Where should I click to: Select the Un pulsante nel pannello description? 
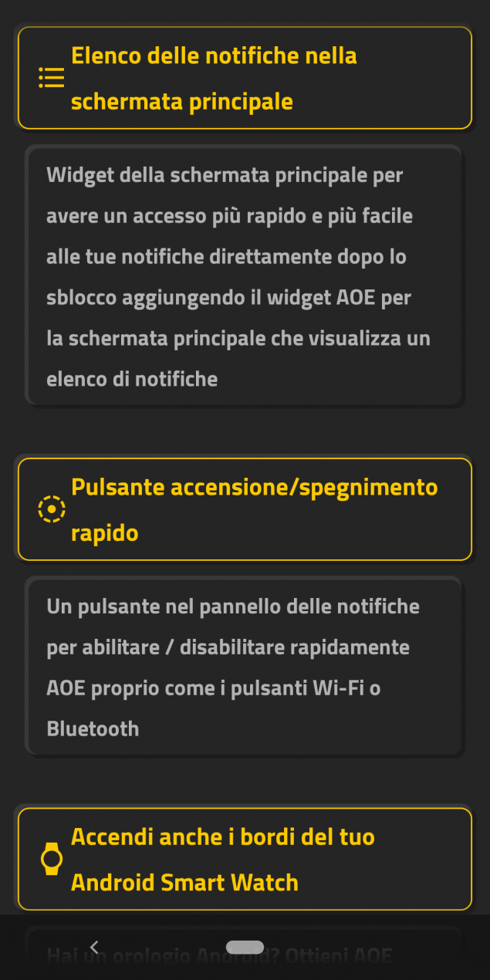[245, 667]
